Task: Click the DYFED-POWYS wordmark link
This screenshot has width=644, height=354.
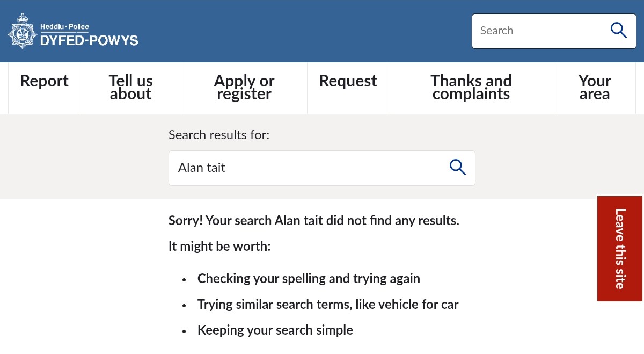Action: coord(89,40)
